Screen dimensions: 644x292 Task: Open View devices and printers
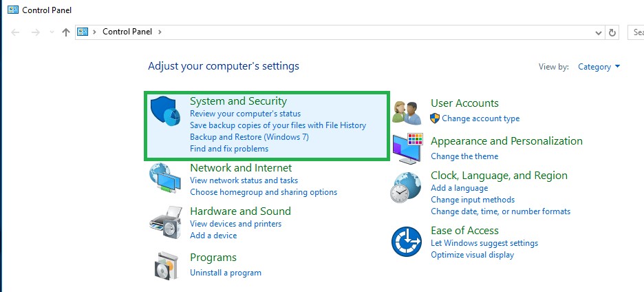tap(236, 224)
